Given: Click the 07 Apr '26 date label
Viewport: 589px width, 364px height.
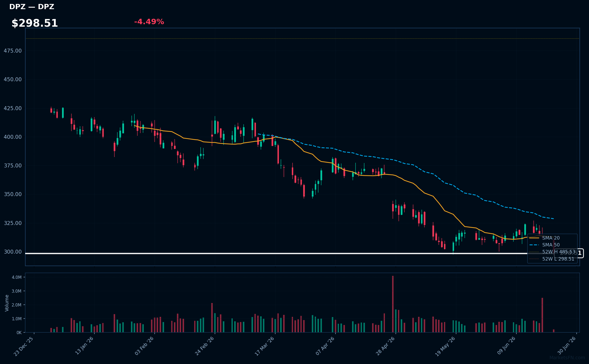Looking at the screenshot, I should [x=325, y=346].
